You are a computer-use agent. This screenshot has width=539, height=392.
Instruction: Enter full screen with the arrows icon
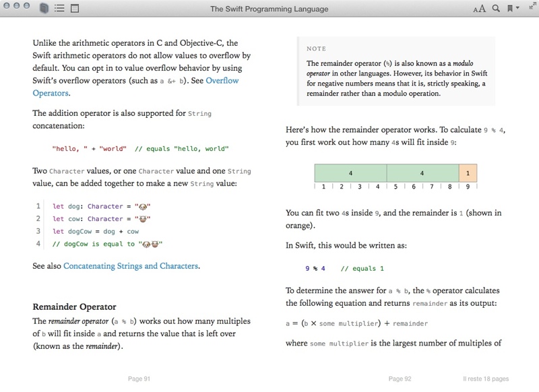[x=532, y=5]
